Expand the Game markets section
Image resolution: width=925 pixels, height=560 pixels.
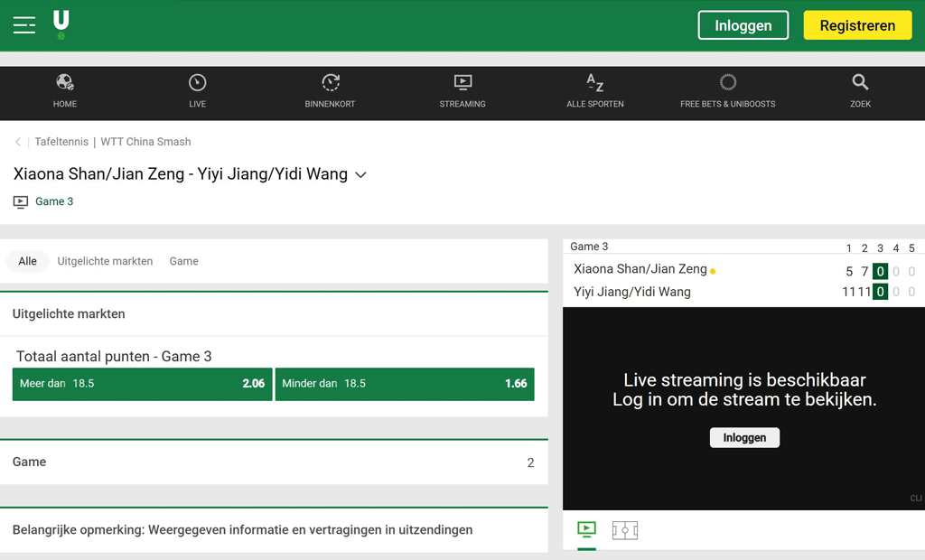pos(274,462)
